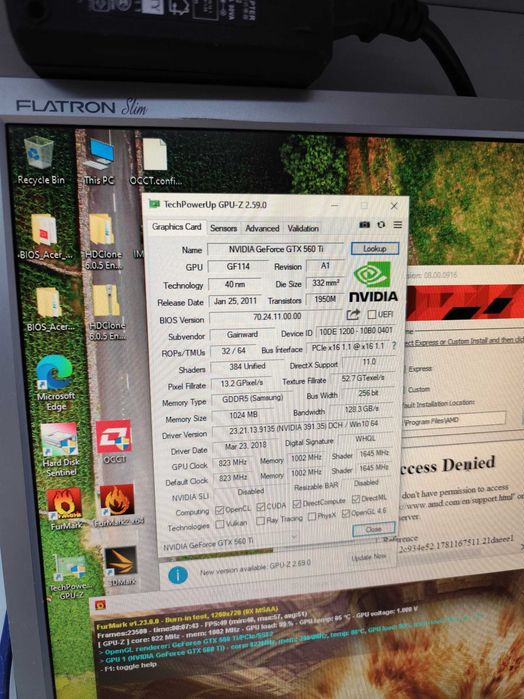Screen dimensions: 524x699
Task: Select the Hard Disk Sentinel icon
Action: coord(60,449)
